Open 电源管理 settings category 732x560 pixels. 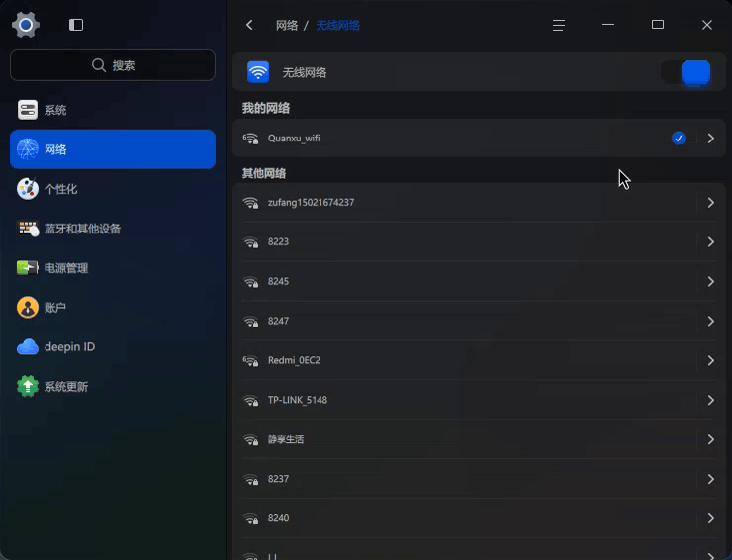point(113,267)
